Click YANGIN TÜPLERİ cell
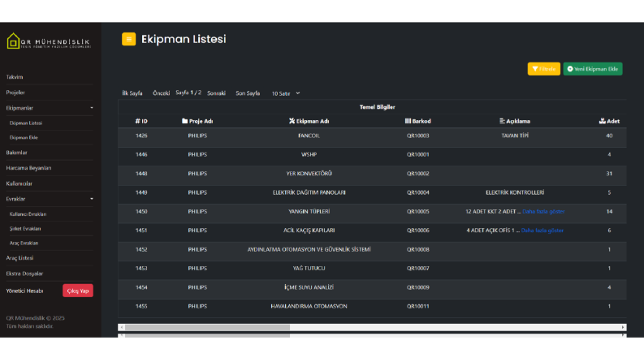Image resolution: width=644 pixels, height=362 pixels. pos(309,211)
